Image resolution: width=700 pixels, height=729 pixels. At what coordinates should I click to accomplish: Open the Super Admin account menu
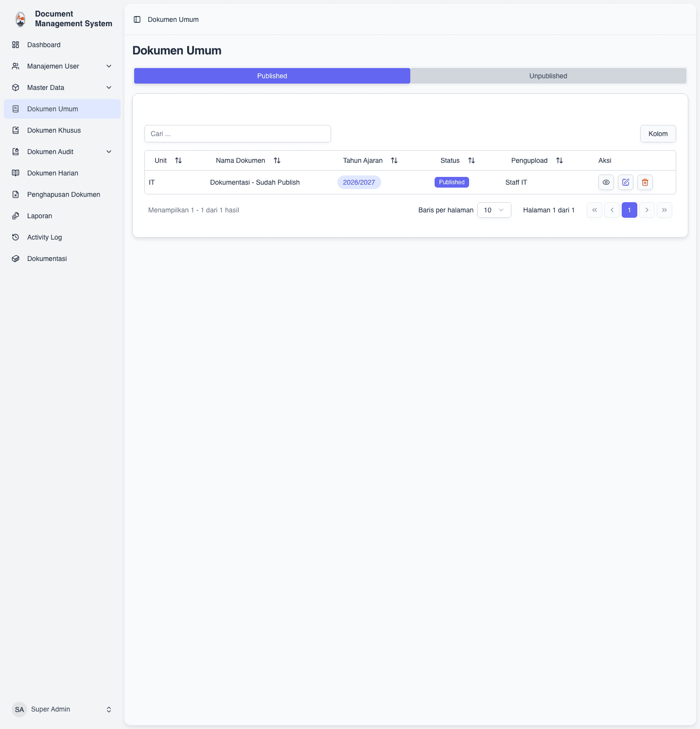point(62,710)
